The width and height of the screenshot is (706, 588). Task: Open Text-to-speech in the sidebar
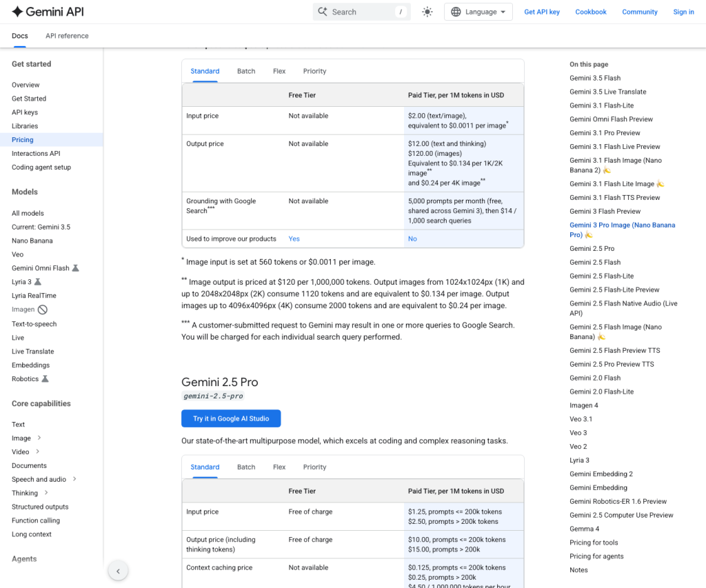click(x=34, y=324)
